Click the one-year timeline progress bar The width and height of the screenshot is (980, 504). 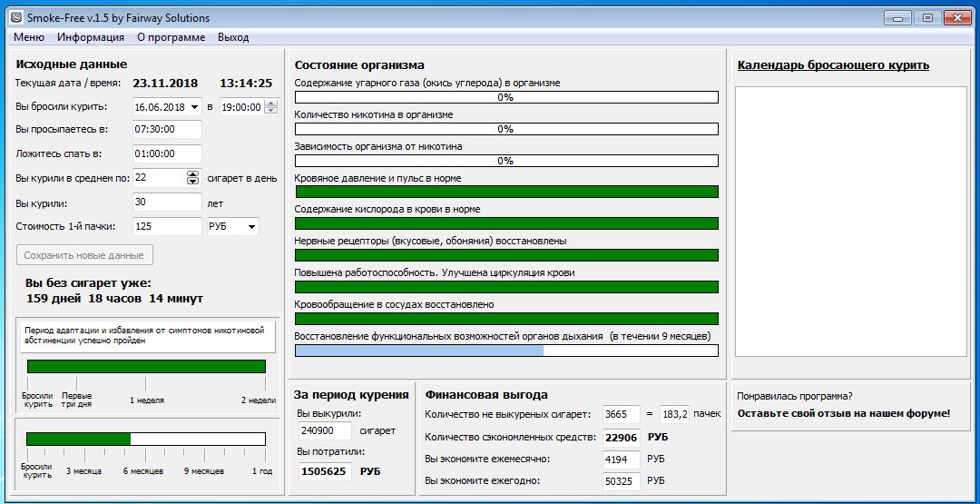point(146,439)
